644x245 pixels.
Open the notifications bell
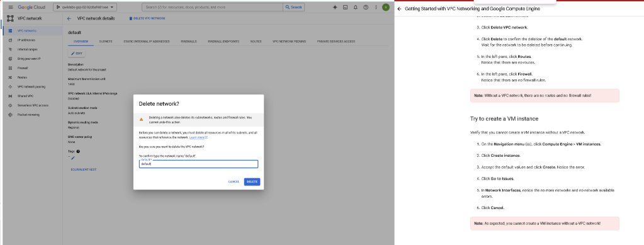[355, 8]
